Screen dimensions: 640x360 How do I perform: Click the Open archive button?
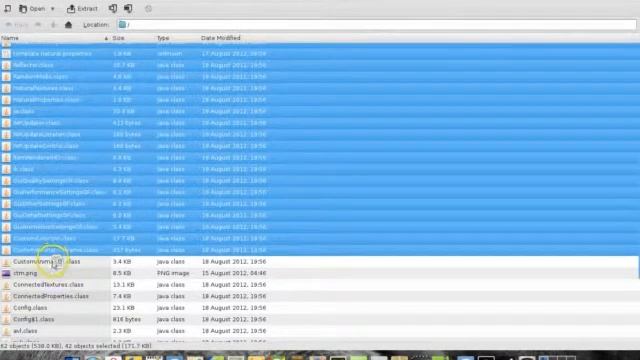pyautogui.click(x=32, y=9)
